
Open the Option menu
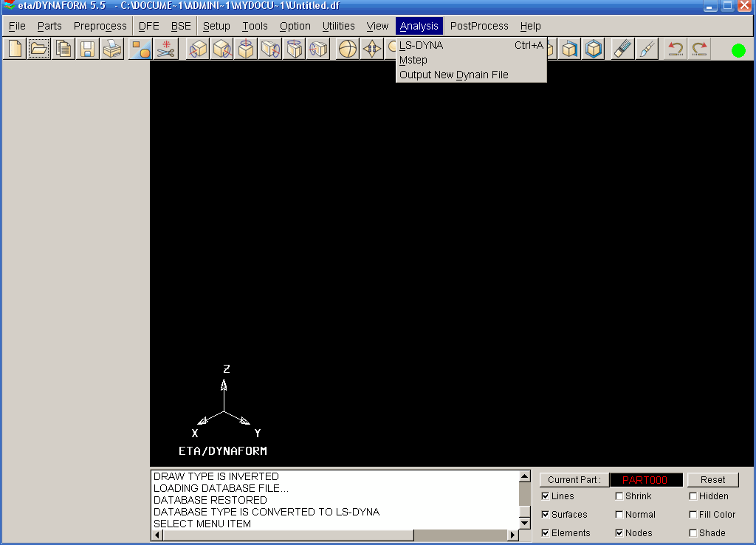point(295,26)
